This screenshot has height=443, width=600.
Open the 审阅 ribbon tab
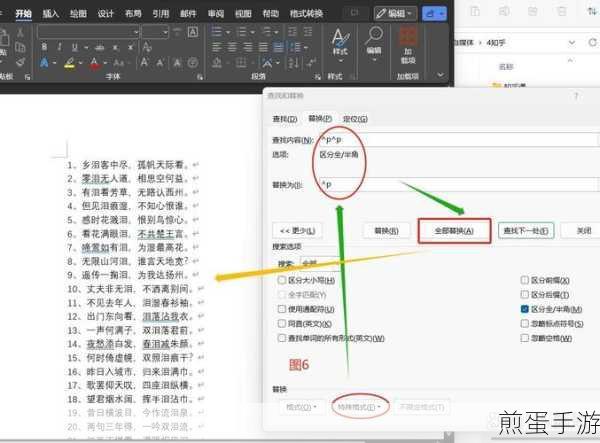(216, 14)
